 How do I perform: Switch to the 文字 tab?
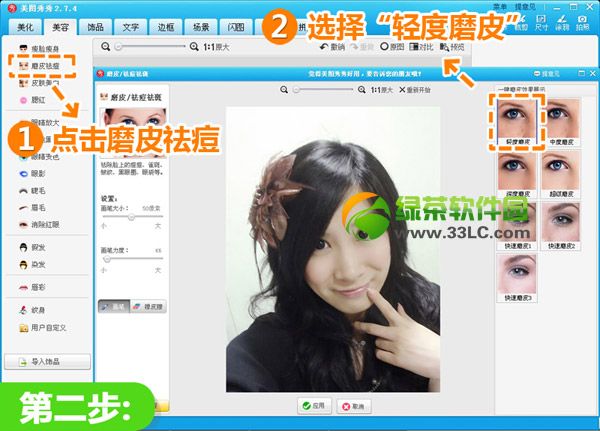130,27
